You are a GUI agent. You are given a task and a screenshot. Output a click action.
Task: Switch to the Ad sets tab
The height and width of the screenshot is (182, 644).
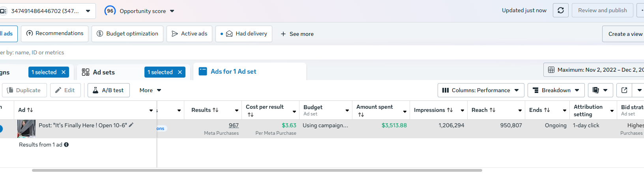coord(103,72)
